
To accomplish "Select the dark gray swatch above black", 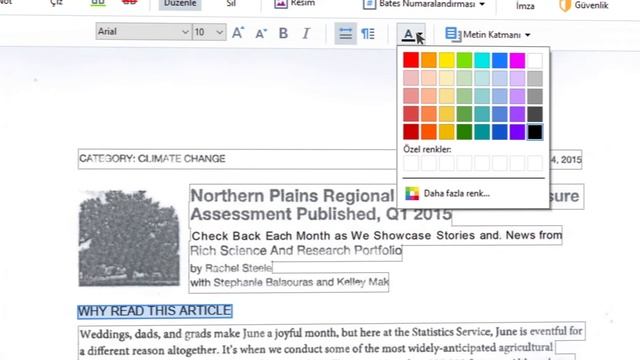I will click(x=535, y=114).
